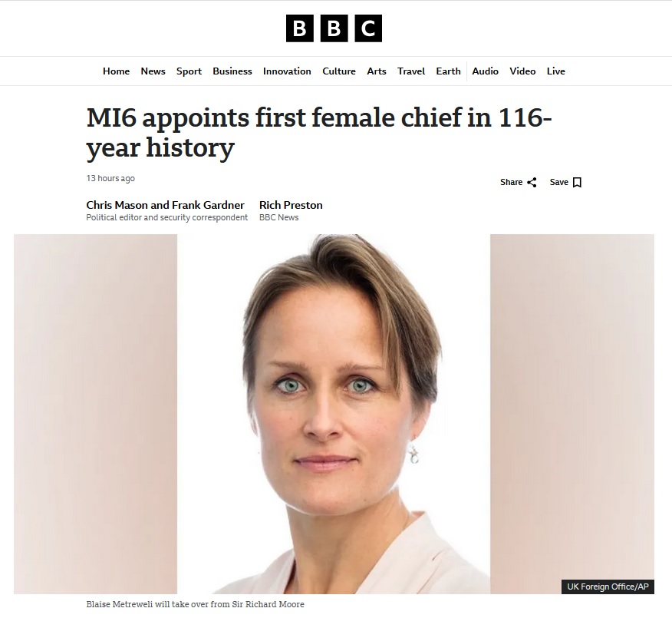Select the Earth menu item
Image resolution: width=672 pixels, height=618 pixels.
click(448, 71)
